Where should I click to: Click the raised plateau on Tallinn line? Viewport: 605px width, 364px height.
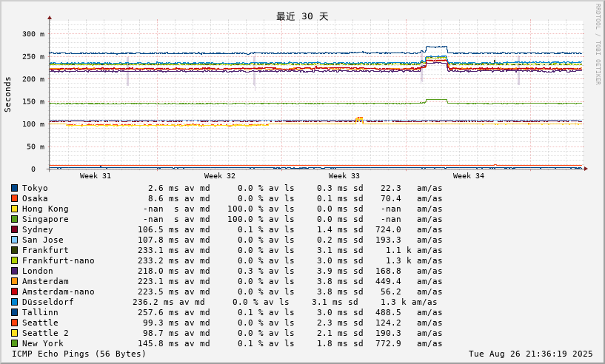coord(436,47)
